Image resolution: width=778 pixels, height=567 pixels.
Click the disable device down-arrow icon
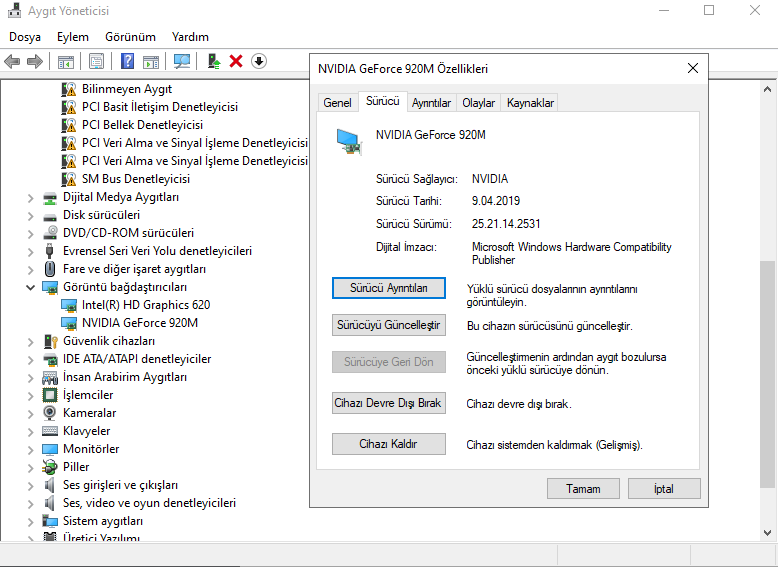pyautogui.click(x=259, y=61)
